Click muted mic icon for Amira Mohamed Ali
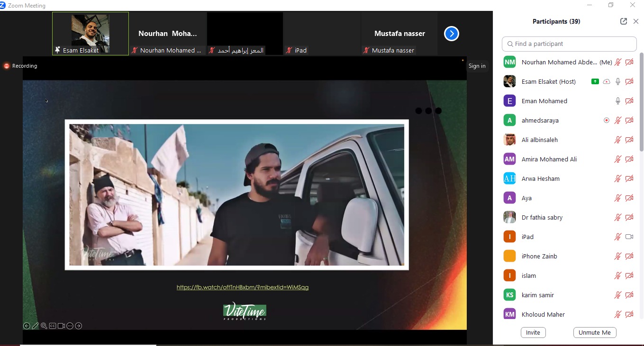This screenshot has height=346, width=644. click(617, 160)
